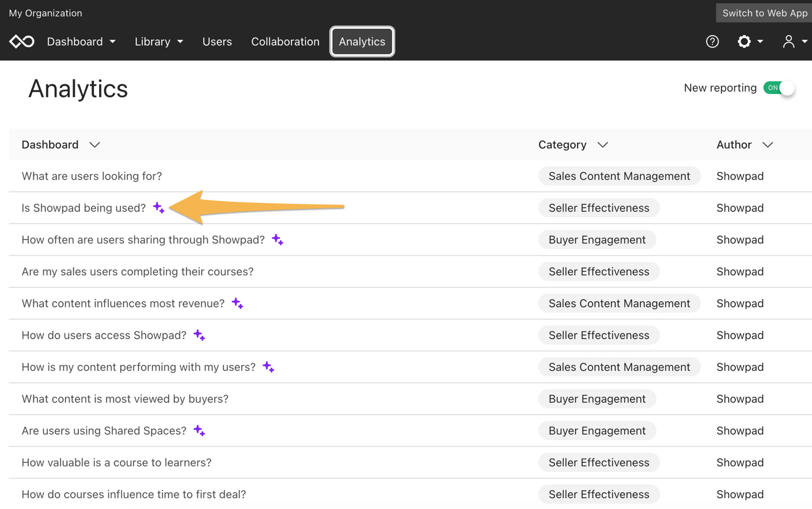The height and width of the screenshot is (509, 812).
Task: Open Is Showpad being used dashboard
Action: click(x=84, y=208)
